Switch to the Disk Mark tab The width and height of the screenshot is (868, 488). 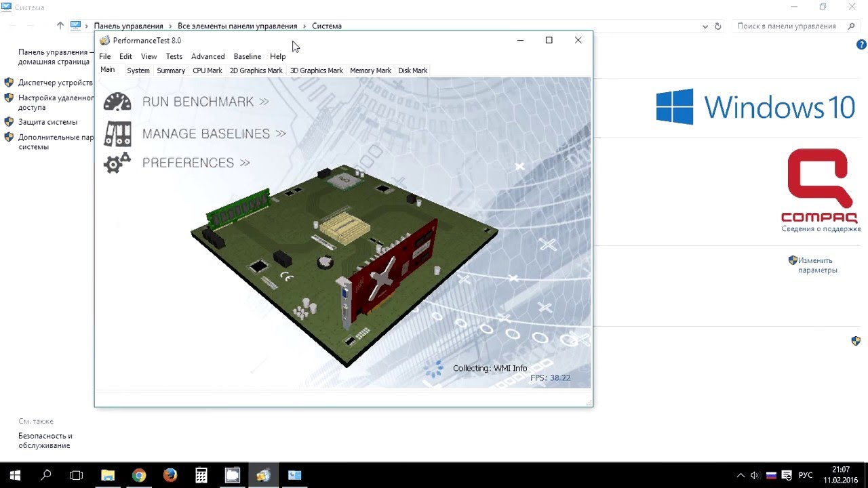click(x=413, y=70)
